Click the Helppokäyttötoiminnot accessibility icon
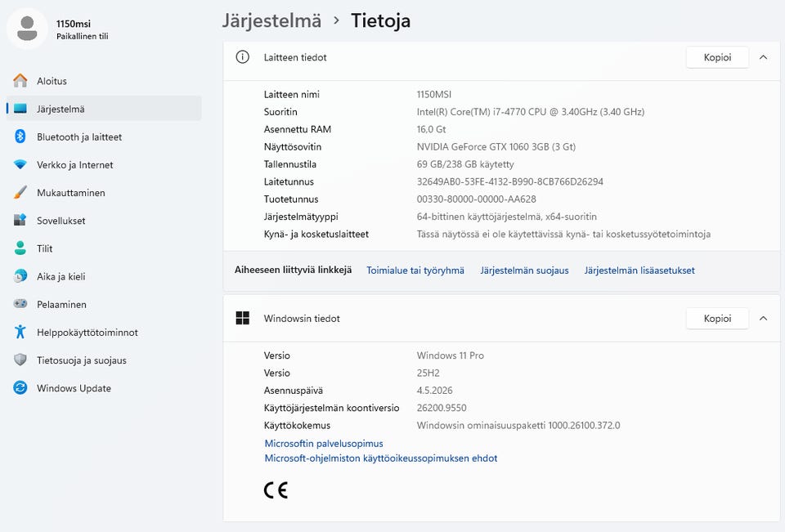 (20, 332)
